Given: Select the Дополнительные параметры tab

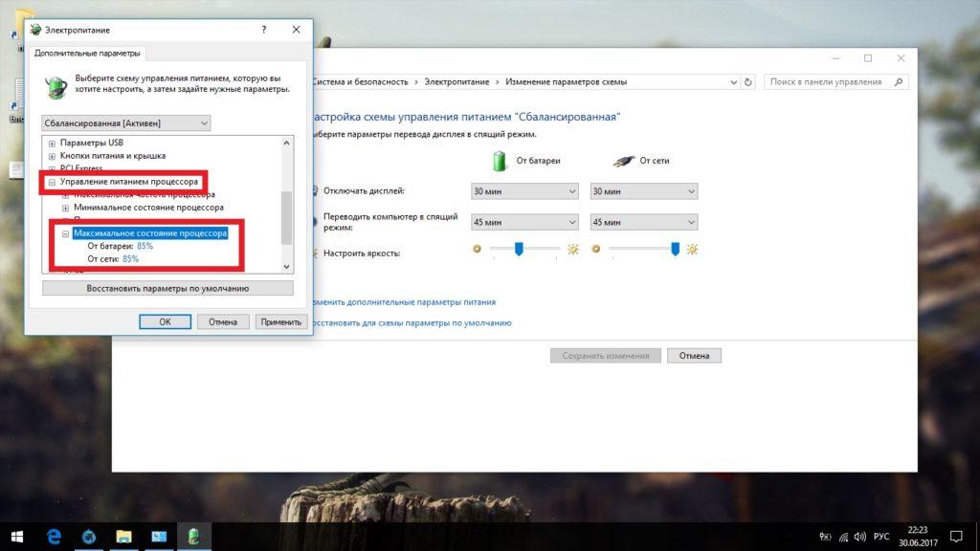Looking at the screenshot, I should click(x=87, y=54).
